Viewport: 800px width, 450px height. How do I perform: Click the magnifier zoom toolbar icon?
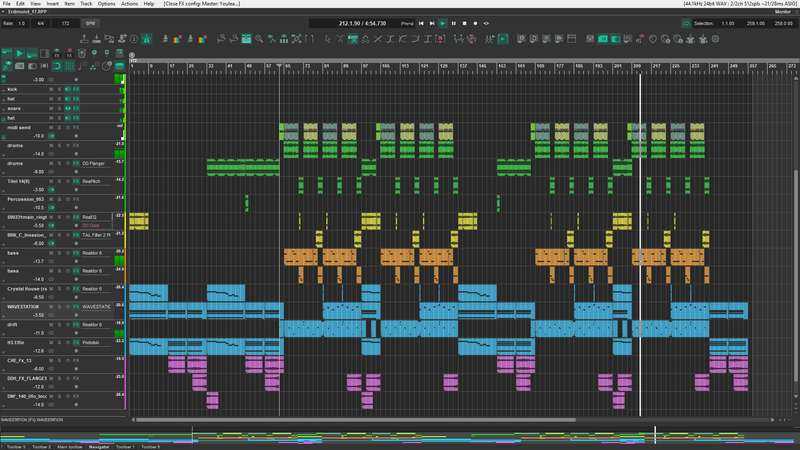[259, 39]
